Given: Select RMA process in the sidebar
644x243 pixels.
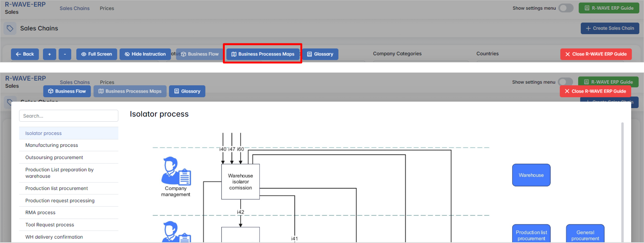Looking at the screenshot, I should pos(40,213).
